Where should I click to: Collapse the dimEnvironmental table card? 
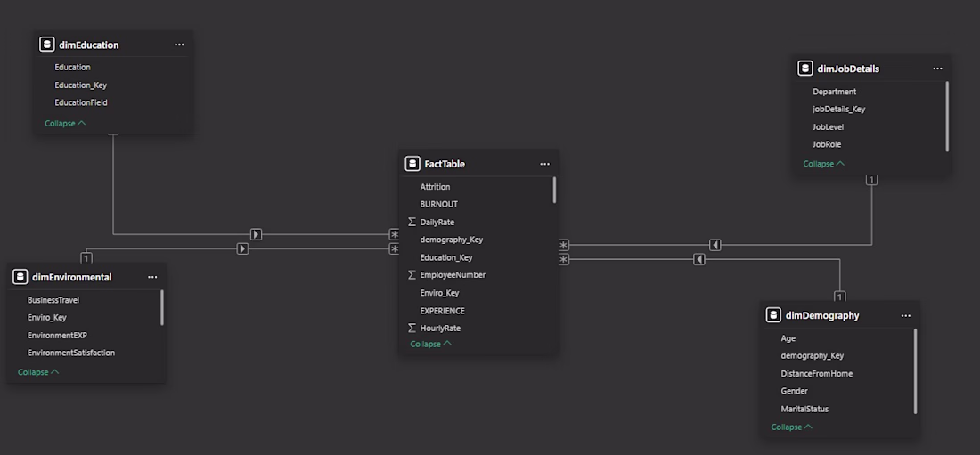38,372
